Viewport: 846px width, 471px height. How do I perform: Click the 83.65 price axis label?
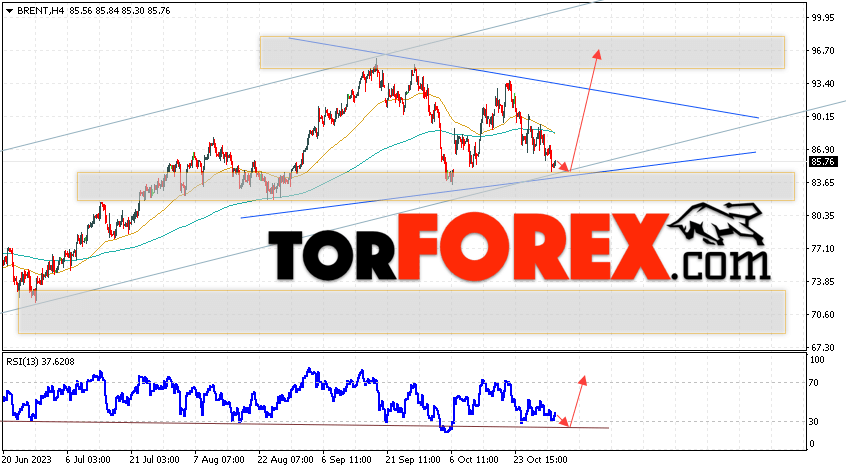click(823, 183)
